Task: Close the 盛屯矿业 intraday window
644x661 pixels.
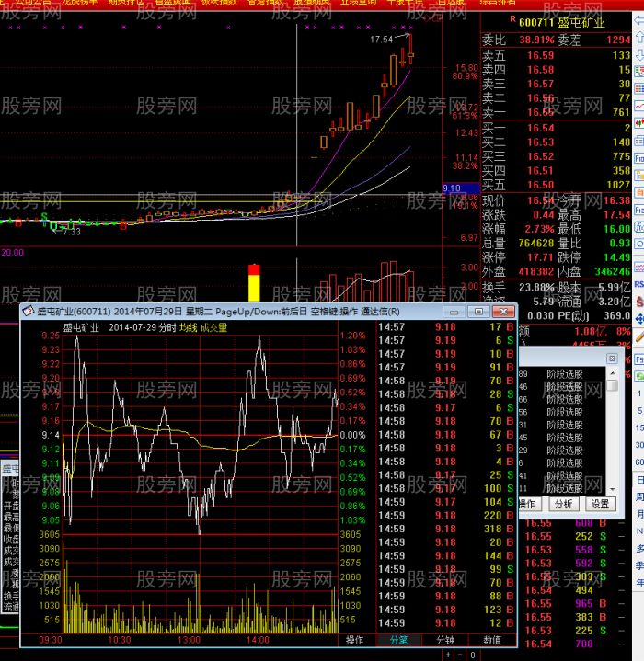Action: [503, 312]
